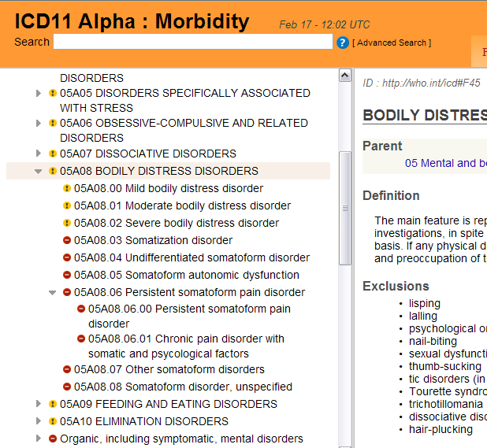Select 05A08.00 Mild bodily distress disorder
487x448 pixels.
169,188
